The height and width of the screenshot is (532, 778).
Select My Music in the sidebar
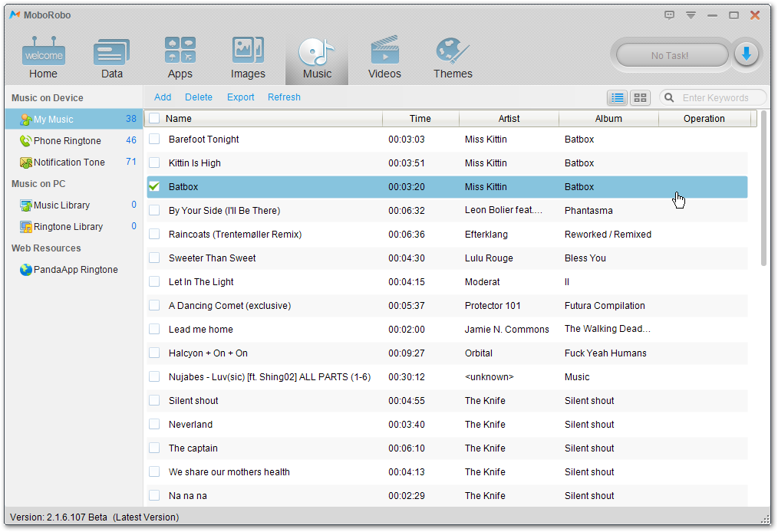tap(74, 119)
